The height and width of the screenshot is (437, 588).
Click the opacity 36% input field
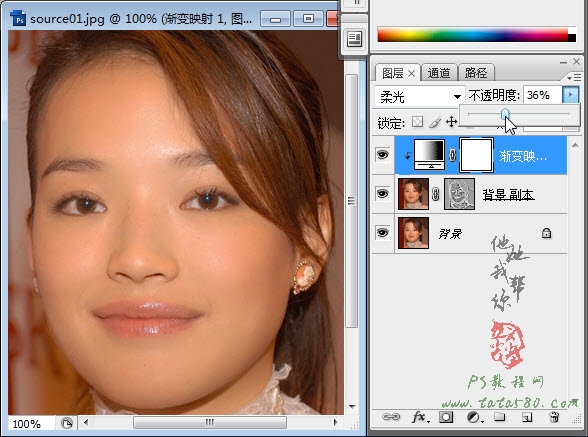pyautogui.click(x=543, y=95)
